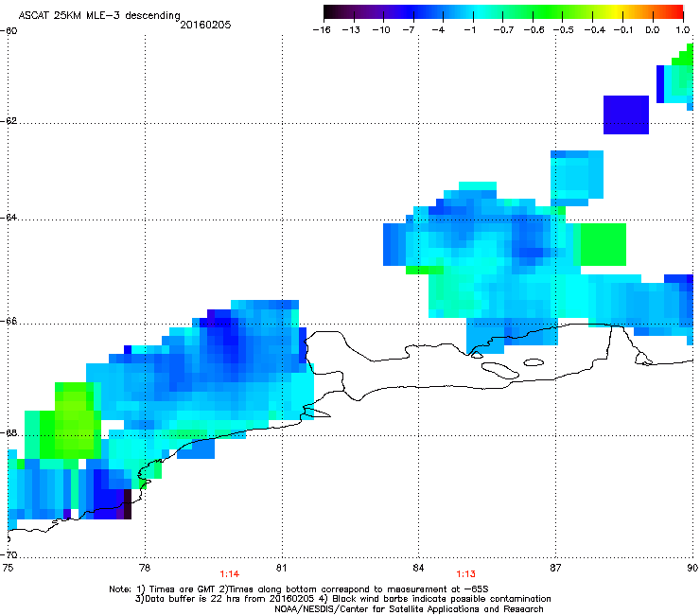Click the 78 longitude axis label

[145, 568]
